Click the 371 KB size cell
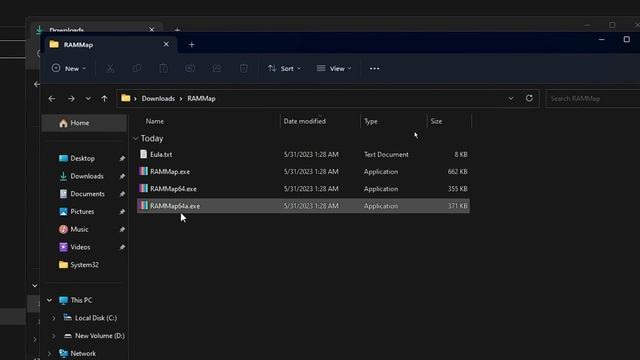Screen dimensions: 640x360 pos(458,206)
